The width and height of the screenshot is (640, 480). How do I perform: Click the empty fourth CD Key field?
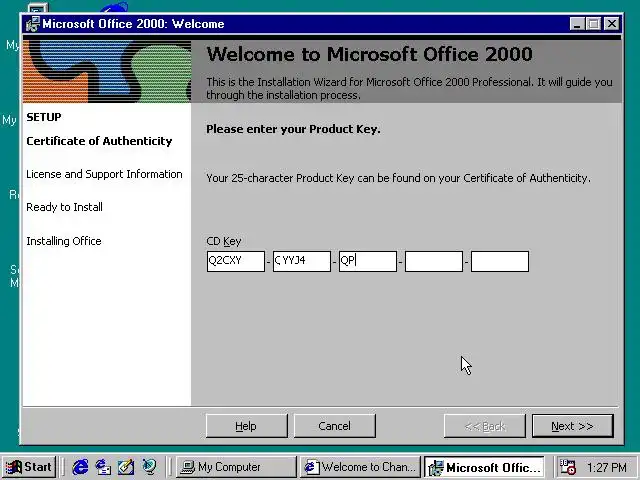(434, 261)
